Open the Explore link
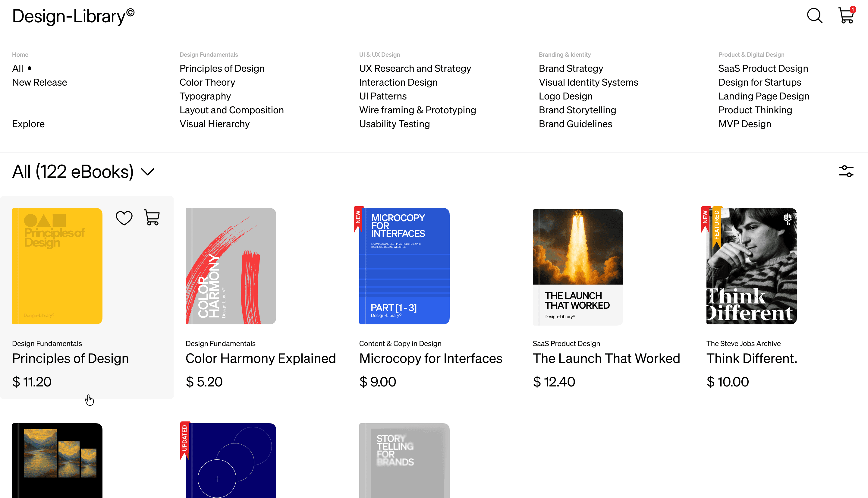868x498 pixels. (28, 124)
